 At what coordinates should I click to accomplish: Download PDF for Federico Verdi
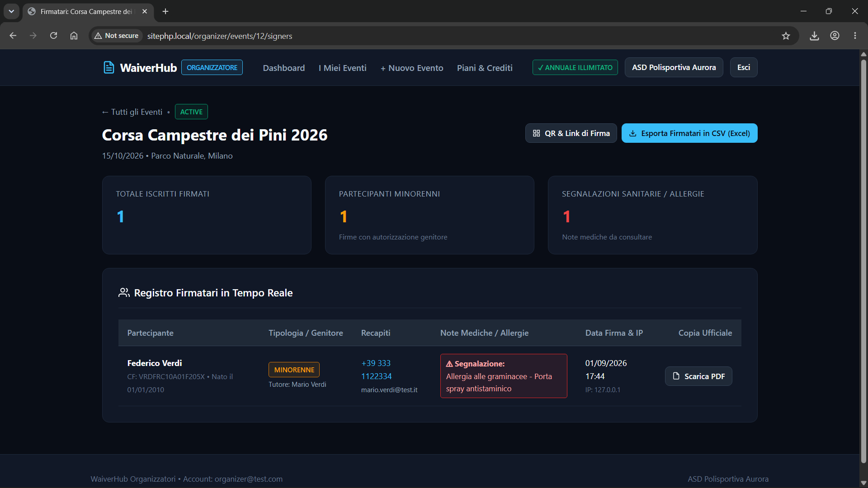(x=698, y=376)
